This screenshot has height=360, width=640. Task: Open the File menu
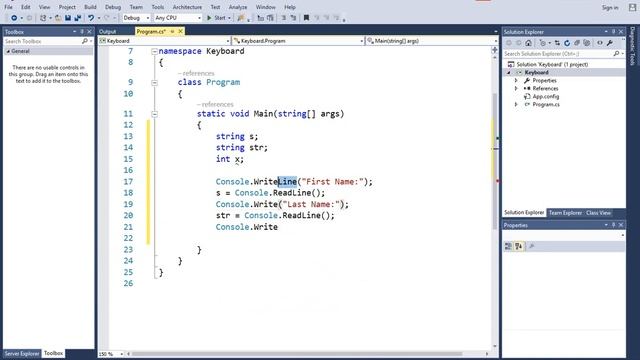coord(8,7)
